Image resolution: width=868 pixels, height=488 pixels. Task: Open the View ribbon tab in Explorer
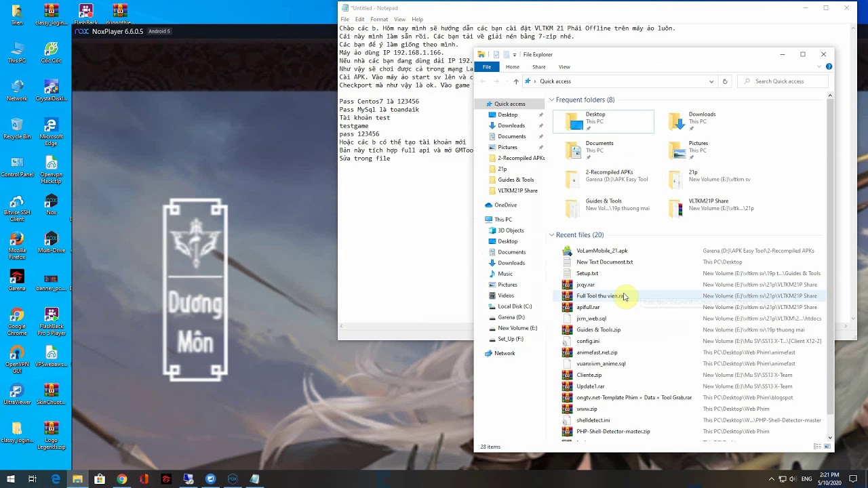click(564, 66)
